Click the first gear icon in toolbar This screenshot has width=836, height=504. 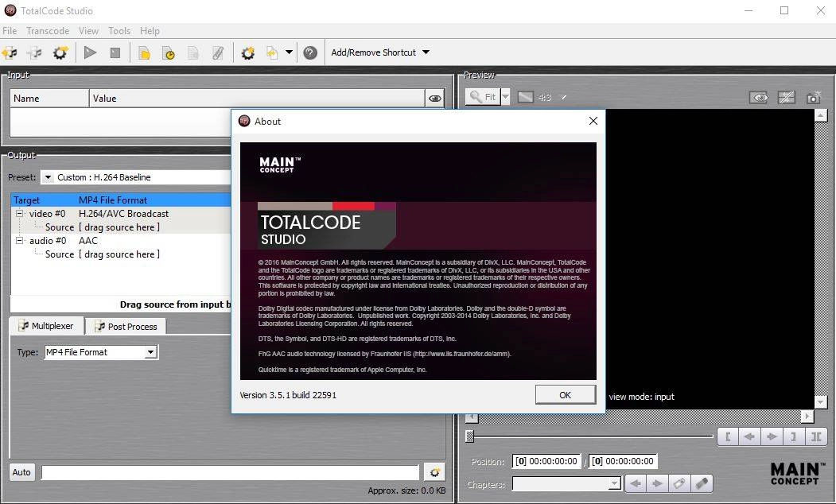click(x=60, y=52)
